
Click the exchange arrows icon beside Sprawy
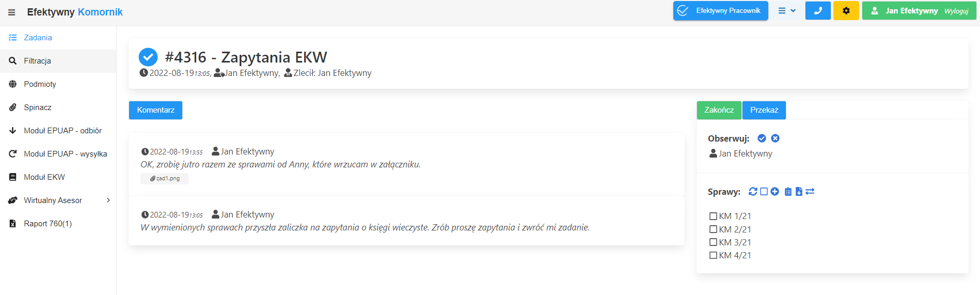tap(810, 192)
